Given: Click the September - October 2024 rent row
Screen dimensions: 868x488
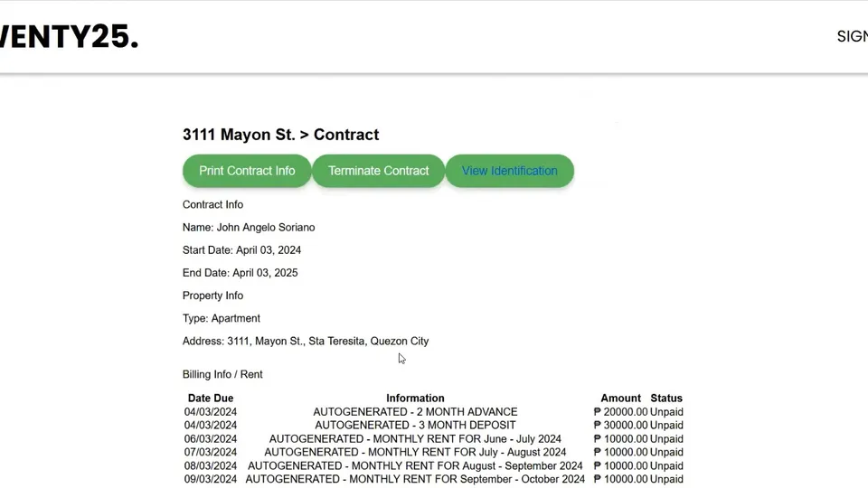Looking at the screenshot, I should click(x=433, y=479).
